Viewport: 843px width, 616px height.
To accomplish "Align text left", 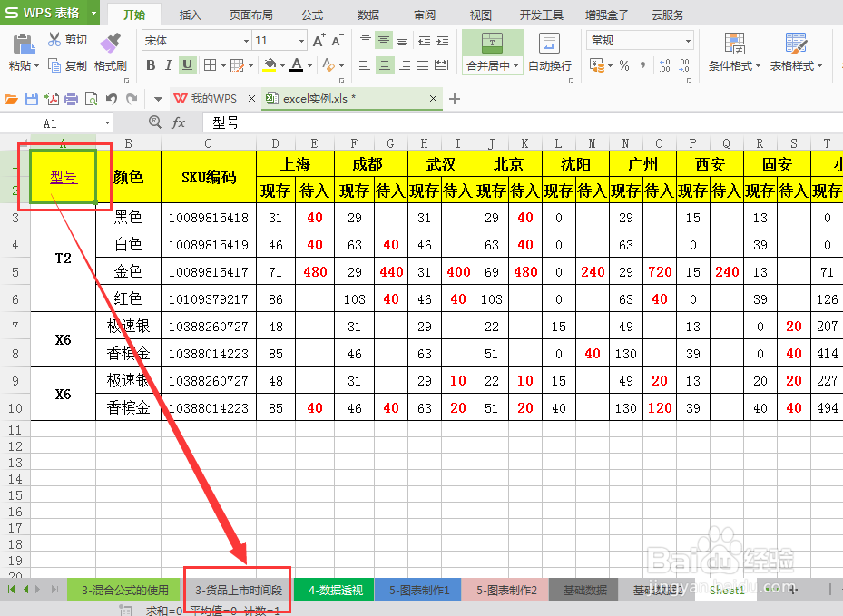I will click(365, 65).
